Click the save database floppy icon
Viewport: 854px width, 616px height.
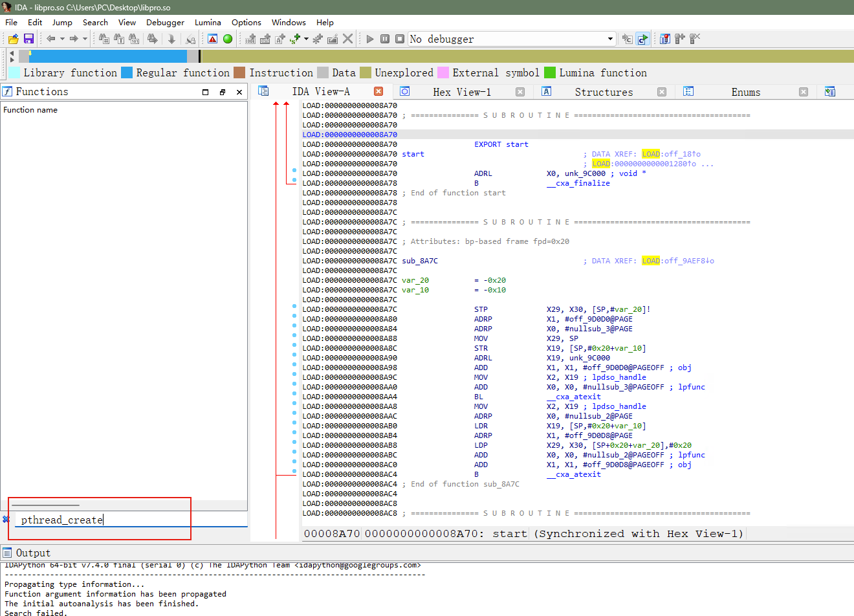pos(28,39)
